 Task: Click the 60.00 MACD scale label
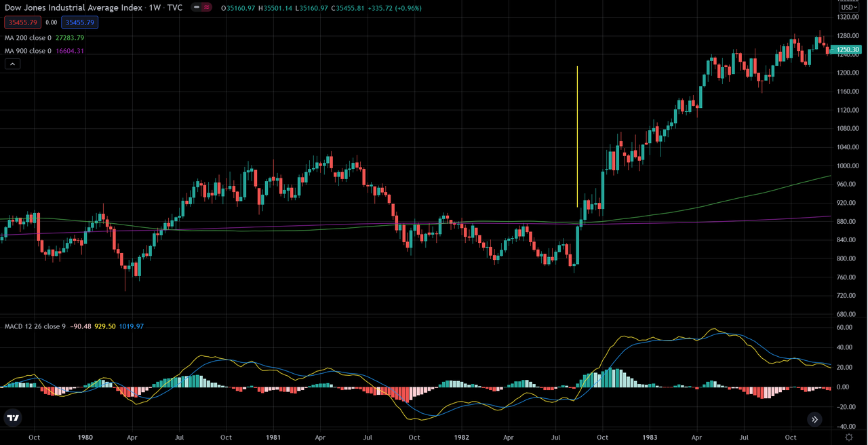[x=846, y=327]
